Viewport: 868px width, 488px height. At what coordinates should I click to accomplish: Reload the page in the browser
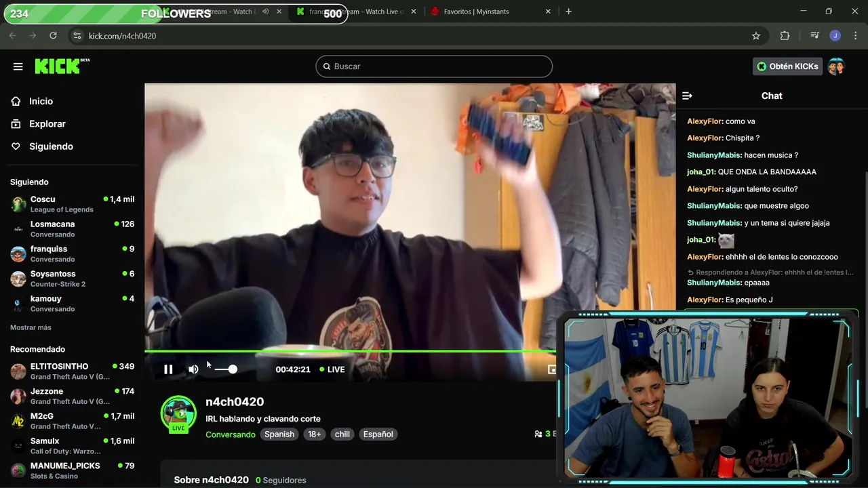pos(53,36)
